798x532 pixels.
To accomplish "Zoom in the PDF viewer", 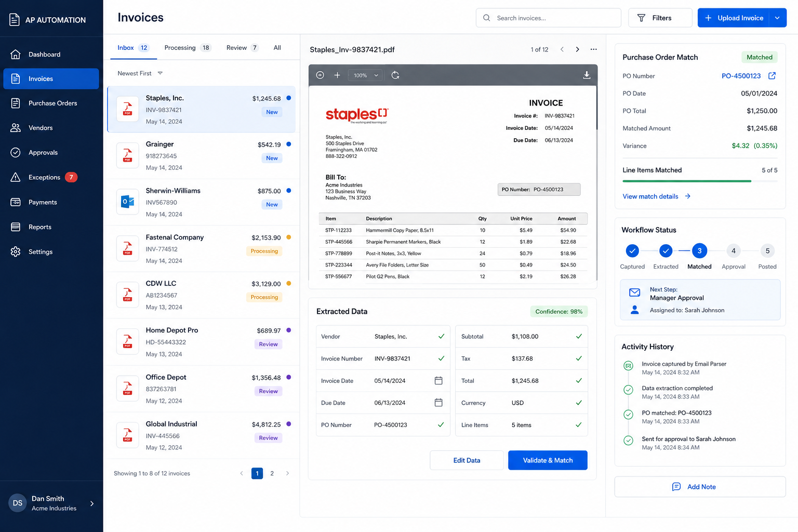I will click(337, 75).
